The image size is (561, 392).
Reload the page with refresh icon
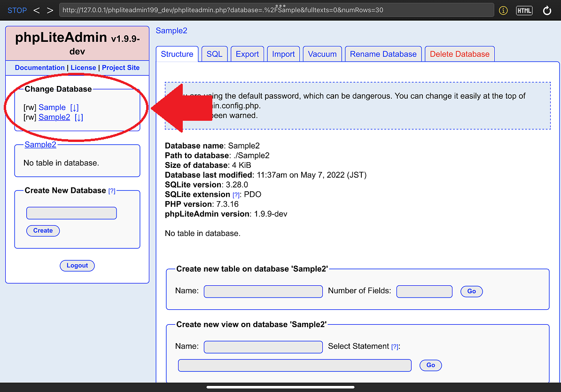point(547,11)
